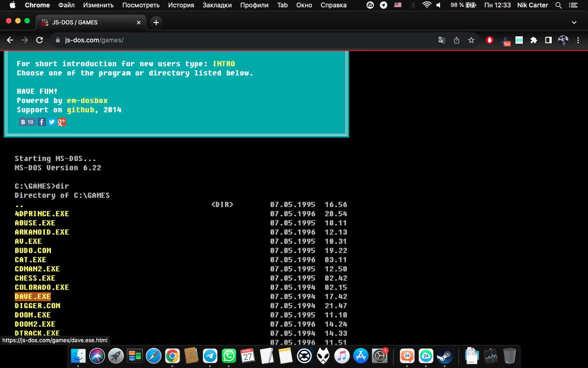
Task: Open Calendar in the Dock
Action: tap(248, 355)
